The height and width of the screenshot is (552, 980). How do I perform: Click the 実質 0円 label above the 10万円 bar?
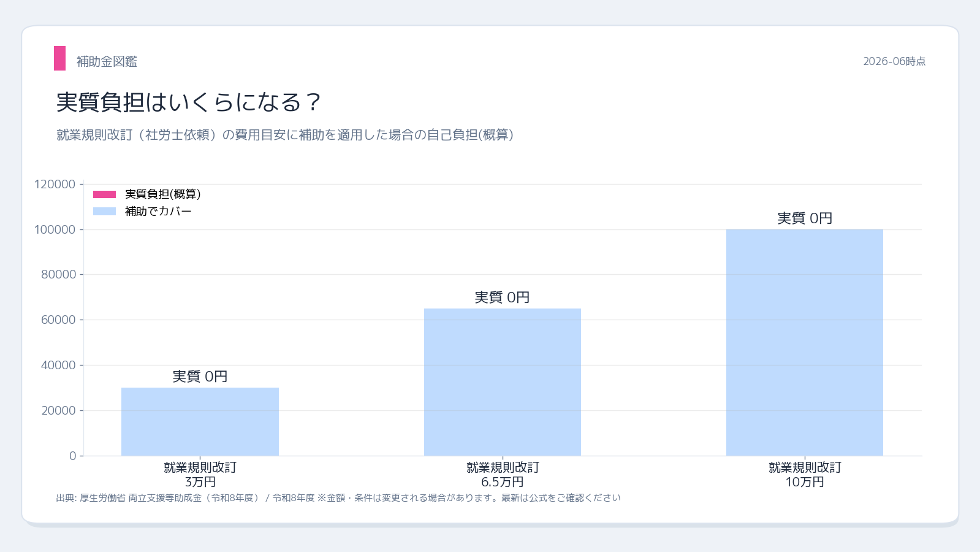[x=805, y=218]
